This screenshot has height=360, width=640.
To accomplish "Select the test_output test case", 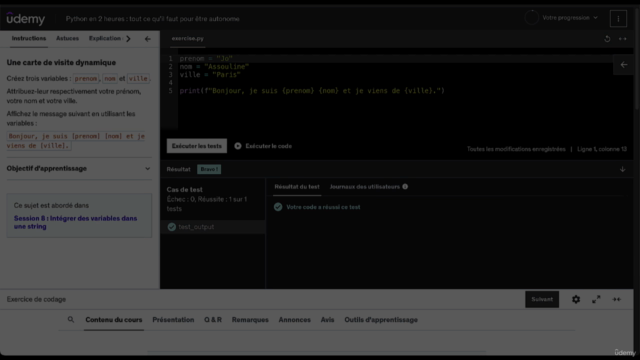I will point(213,227).
